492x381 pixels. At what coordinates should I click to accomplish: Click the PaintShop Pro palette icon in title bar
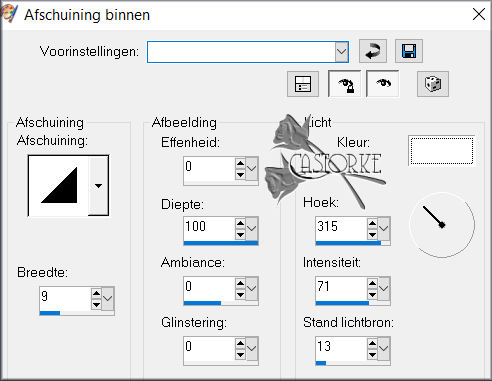click(x=8, y=14)
